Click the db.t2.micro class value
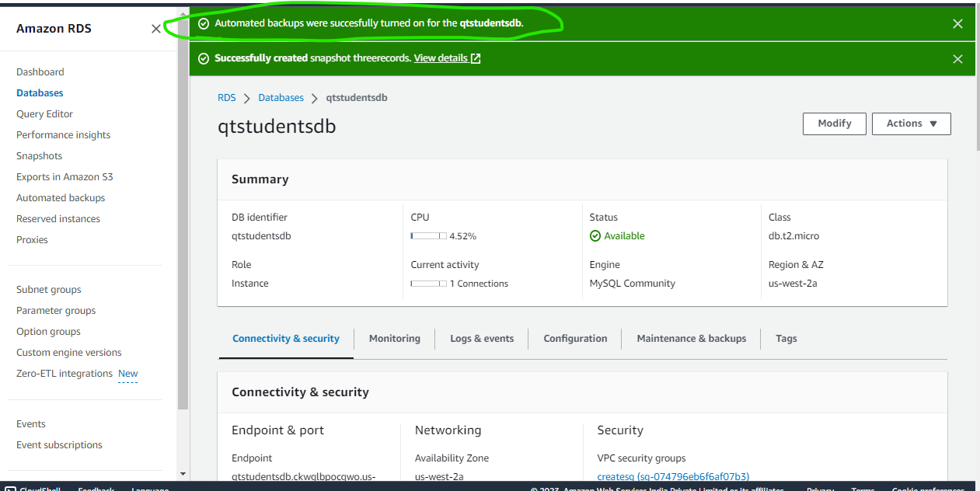The image size is (980, 491). [x=793, y=236]
